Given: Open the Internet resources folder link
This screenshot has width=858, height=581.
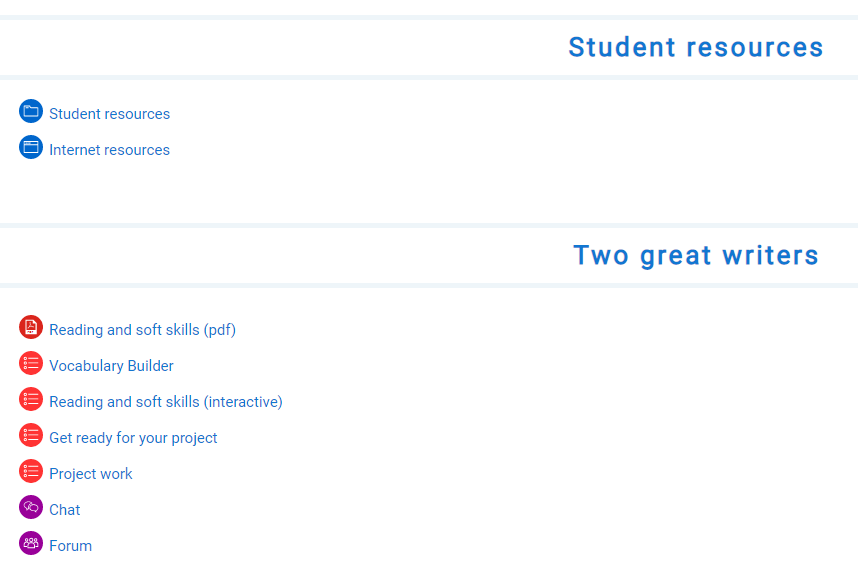Looking at the screenshot, I should (109, 149).
